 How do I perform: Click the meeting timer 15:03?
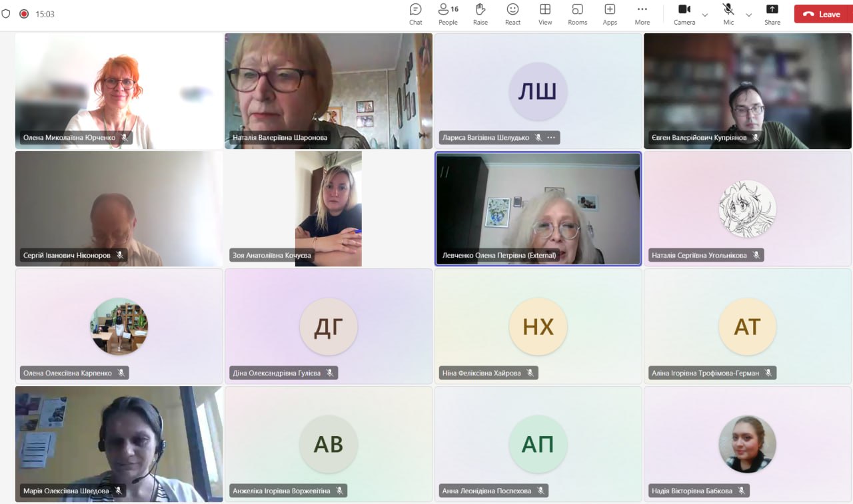(45, 14)
